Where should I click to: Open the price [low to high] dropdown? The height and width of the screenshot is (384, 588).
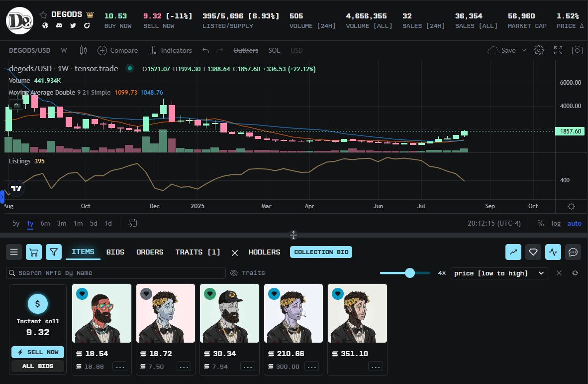pyautogui.click(x=499, y=273)
